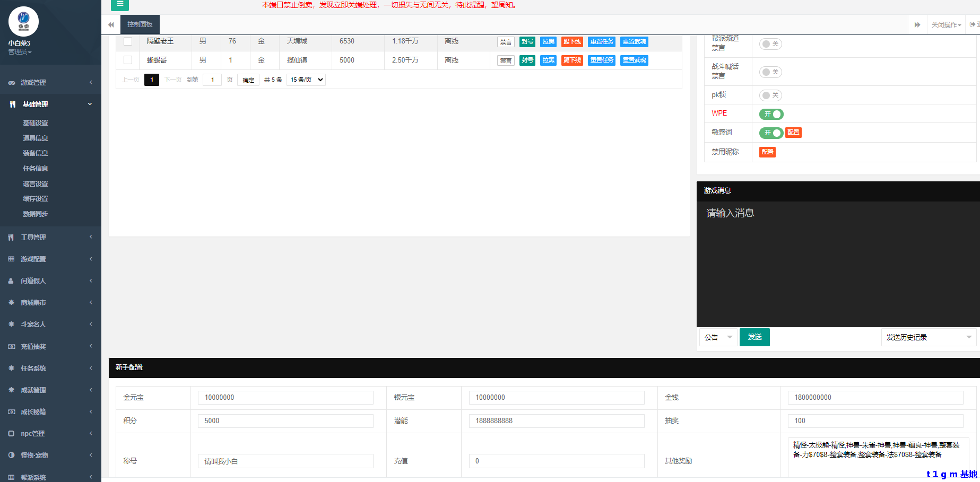Click the green hamburger menu toggle icon
980x482 pixels.
[120, 5]
